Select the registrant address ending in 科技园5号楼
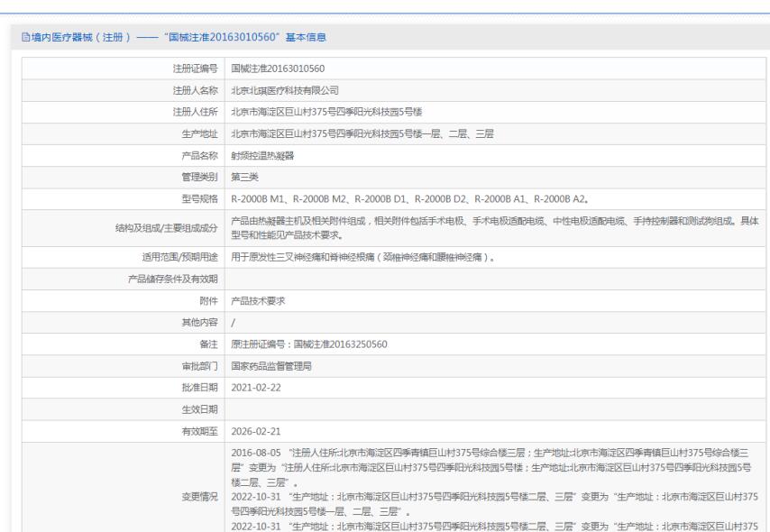This screenshot has width=770, height=532. point(326,112)
